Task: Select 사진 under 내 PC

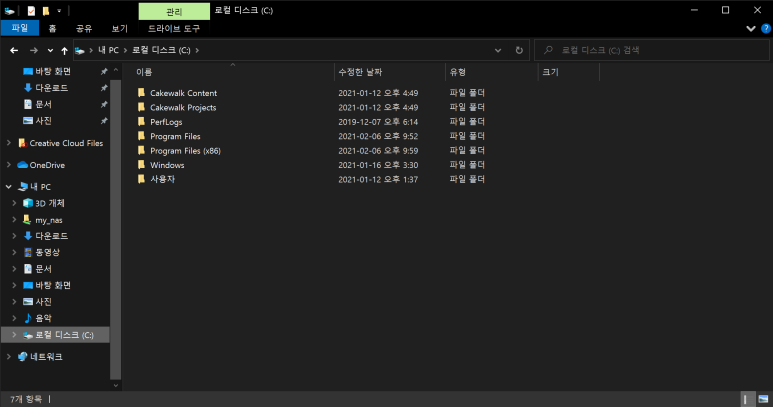Action: click(43, 302)
